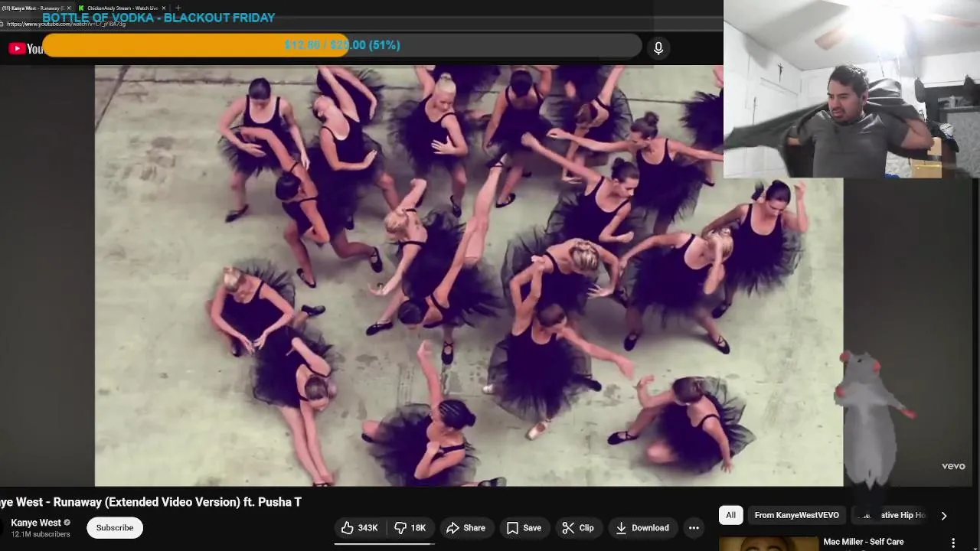Click the BOTTLE OF VODKA goal title
This screenshot has height=551, width=980.
click(x=158, y=18)
